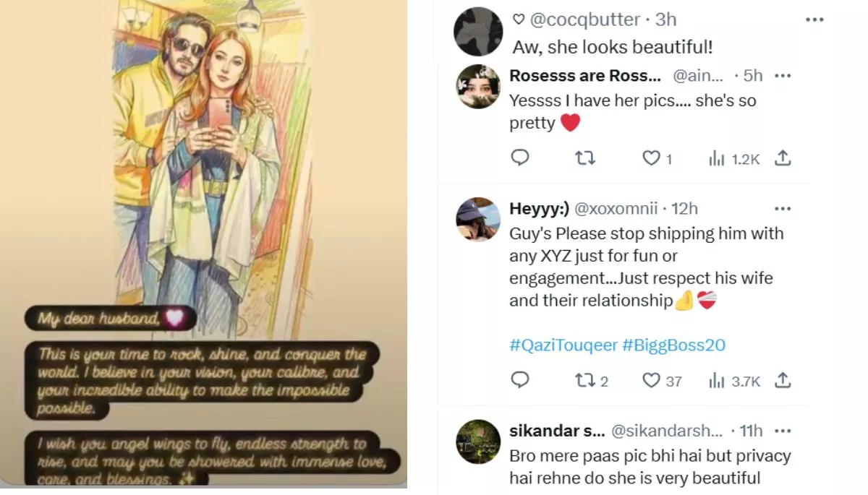Open the @cocqbutter profile avatar

pos(478,32)
